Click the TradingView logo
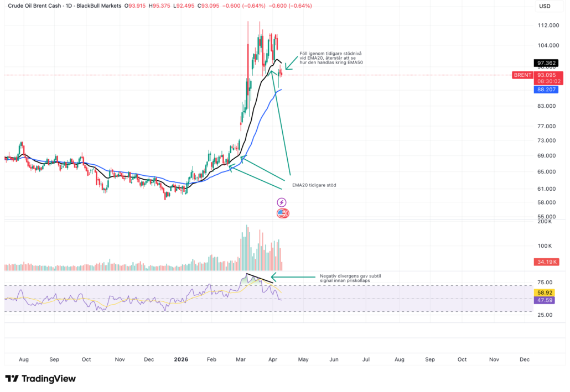The height and width of the screenshot is (392, 570). click(x=40, y=379)
